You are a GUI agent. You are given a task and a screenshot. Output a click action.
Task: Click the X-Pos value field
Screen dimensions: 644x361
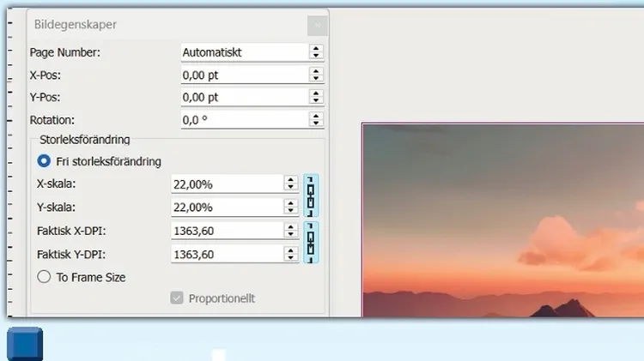point(245,75)
